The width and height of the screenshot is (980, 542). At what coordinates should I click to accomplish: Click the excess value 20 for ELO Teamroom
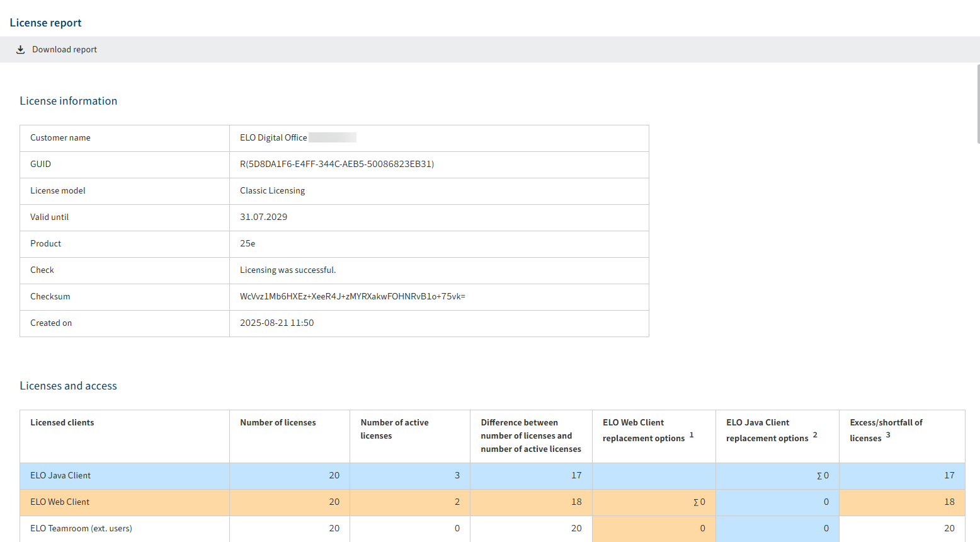[949, 529]
